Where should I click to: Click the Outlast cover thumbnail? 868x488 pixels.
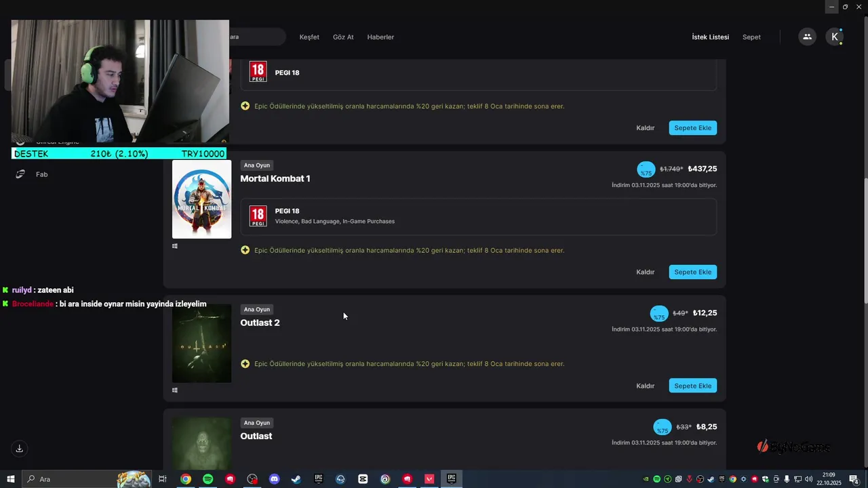(x=201, y=443)
